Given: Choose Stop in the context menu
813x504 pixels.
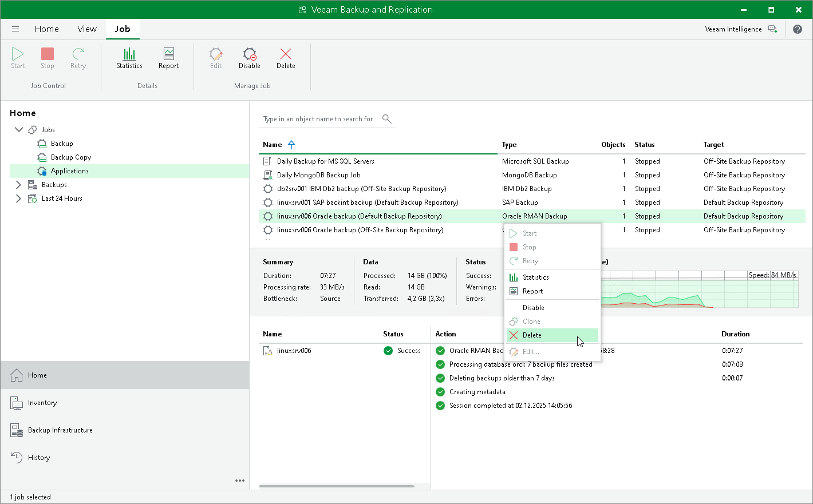Looking at the screenshot, I should pyautogui.click(x=552, y=247).
